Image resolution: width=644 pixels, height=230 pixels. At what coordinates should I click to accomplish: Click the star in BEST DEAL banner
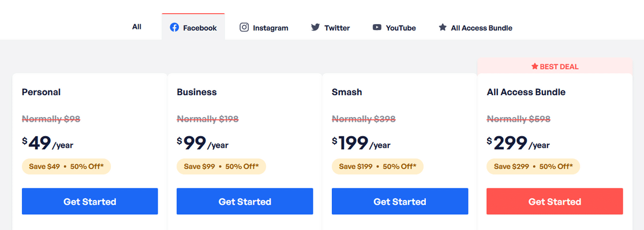534,66
